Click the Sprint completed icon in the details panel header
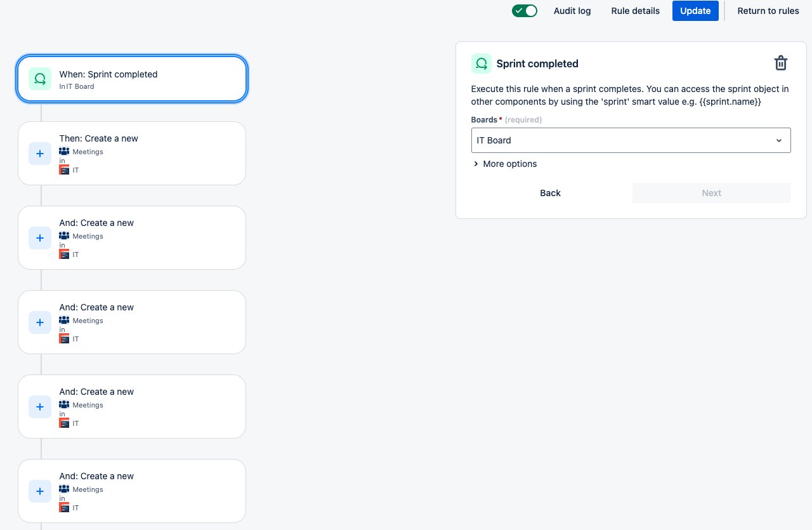Screen dimensions: 812x530 click(481, 63)
